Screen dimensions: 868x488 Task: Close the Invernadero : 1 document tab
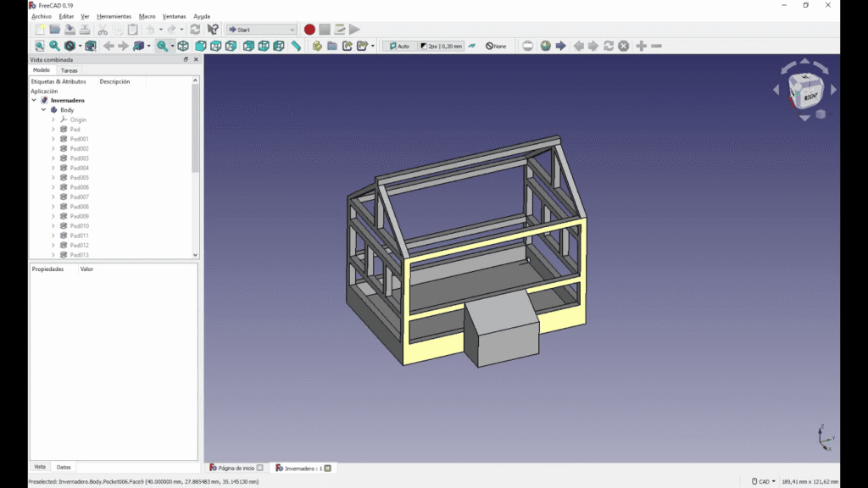click(328, 468)
